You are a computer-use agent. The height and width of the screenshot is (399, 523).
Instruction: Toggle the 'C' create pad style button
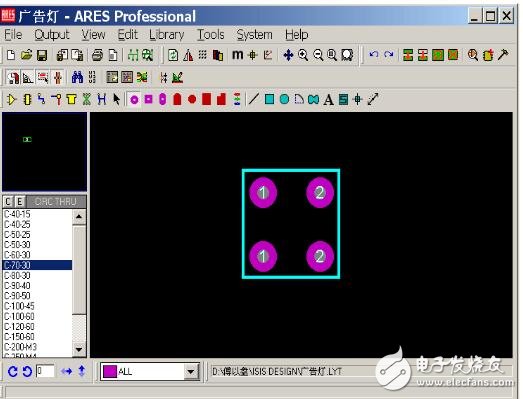[x=8, y=202]
